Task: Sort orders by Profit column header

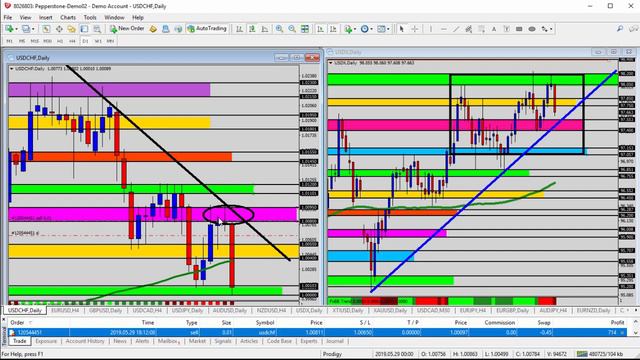Action: tap(617, 322)
